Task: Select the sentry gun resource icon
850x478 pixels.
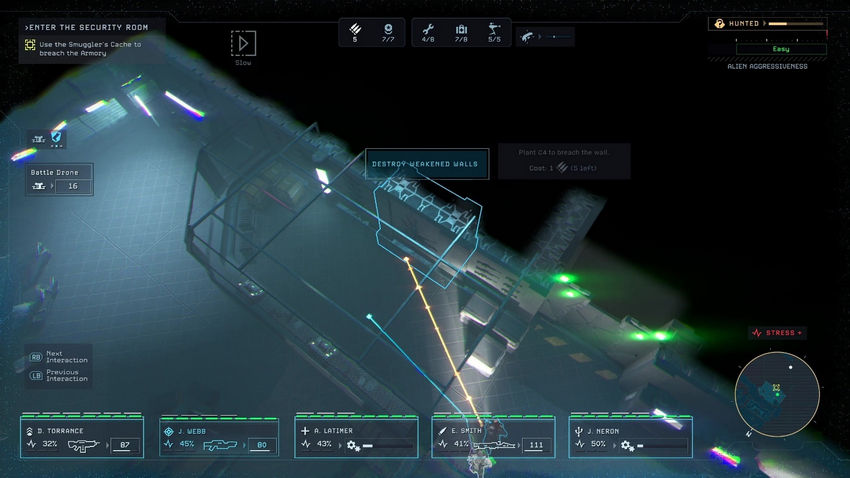Action: (x=494, y=29)
